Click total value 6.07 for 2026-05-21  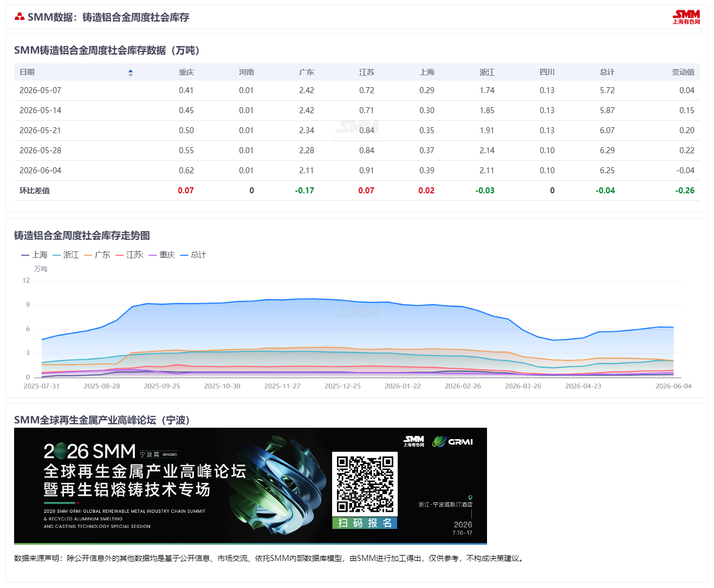pos(607,130)
